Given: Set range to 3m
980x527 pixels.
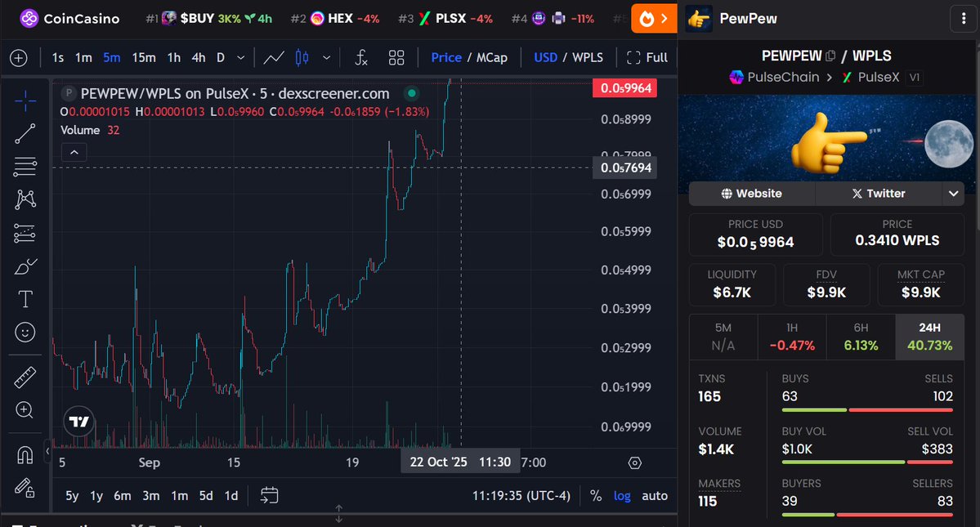Looking at the screenshot, I should [150, 496].
